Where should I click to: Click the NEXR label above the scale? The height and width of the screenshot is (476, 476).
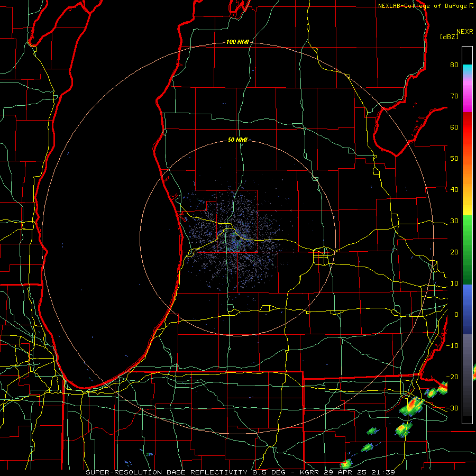[465, 32]
